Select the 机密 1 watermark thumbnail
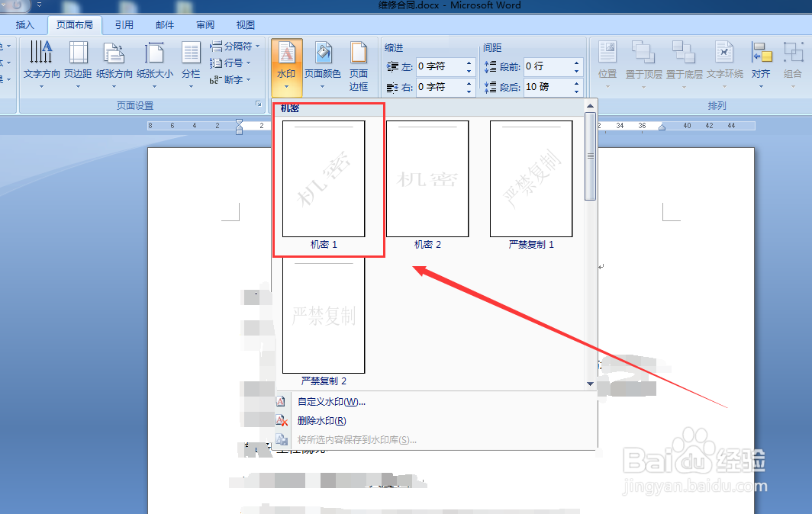Screen dimensions: 812x514 324,178
